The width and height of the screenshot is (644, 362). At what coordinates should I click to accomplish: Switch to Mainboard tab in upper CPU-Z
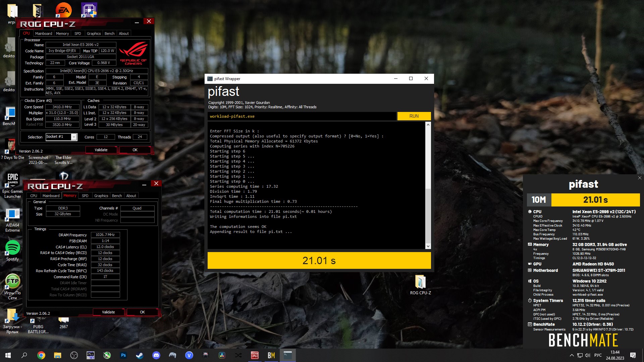44,34
